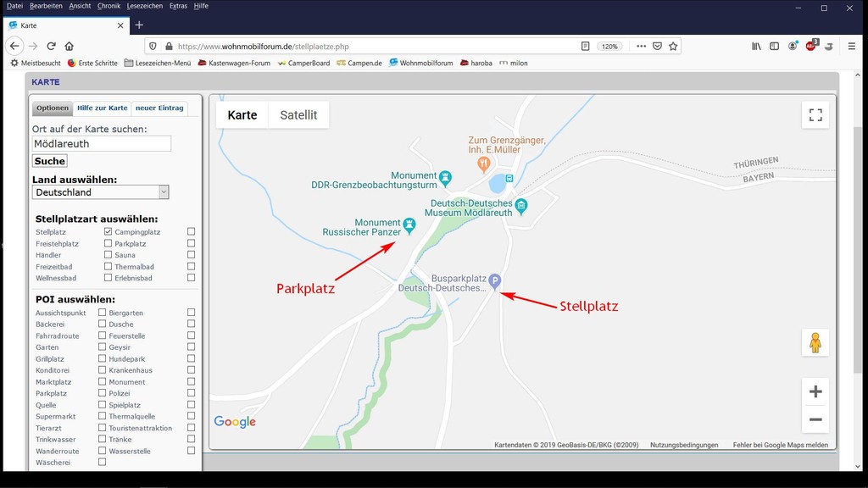The image size is (868, 488).
Task: Check the Thermalbad checkbox
Action: [191, 266]
